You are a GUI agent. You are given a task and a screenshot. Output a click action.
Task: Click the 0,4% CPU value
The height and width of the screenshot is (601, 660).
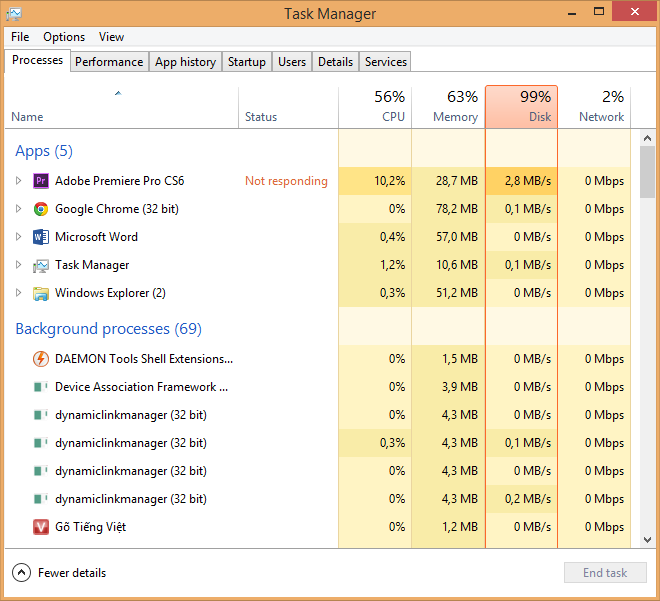[392, 237]
